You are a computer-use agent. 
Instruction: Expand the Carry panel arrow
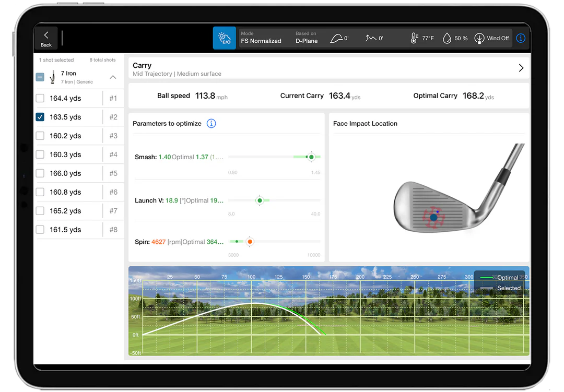pyautogui.click(x=521, y=68)
